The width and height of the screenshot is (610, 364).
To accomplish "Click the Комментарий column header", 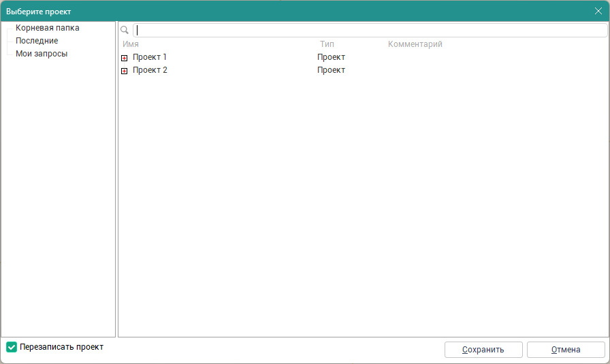I will pos(415,44).
